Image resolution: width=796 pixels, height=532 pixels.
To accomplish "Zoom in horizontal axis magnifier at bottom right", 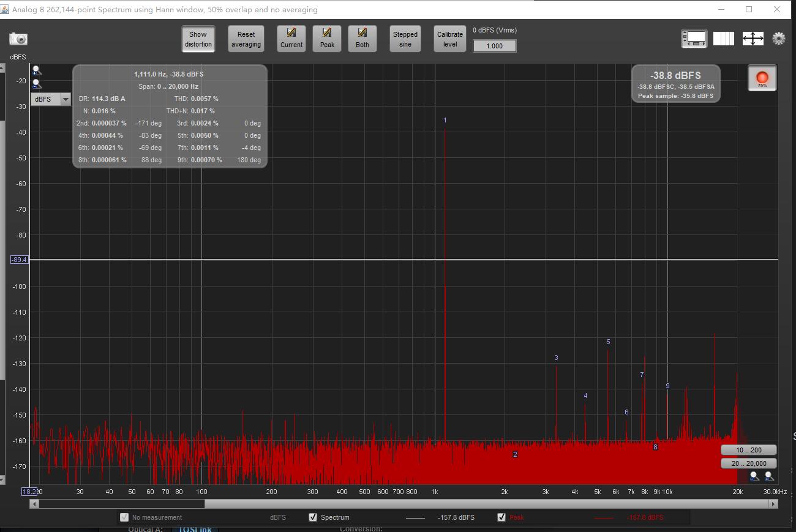I will coord(768,476).
